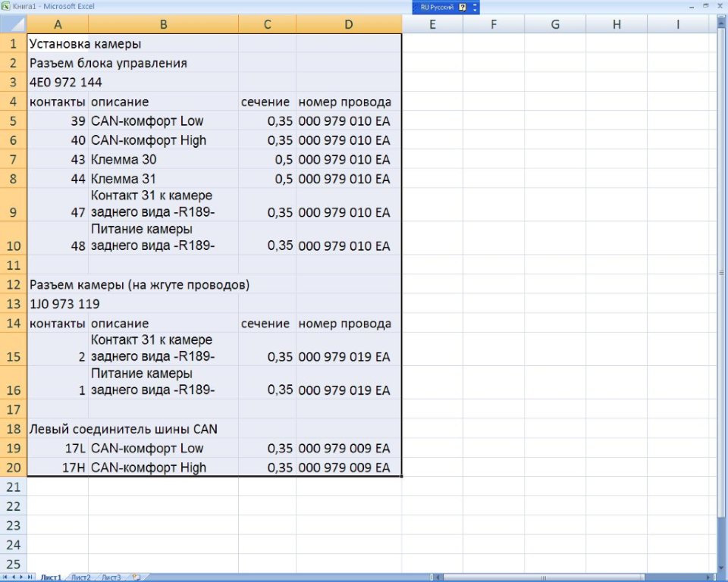The height and width of the screenshot is (582, 728).
Task: Select cell containing Установка камеры
Action: 58,44
